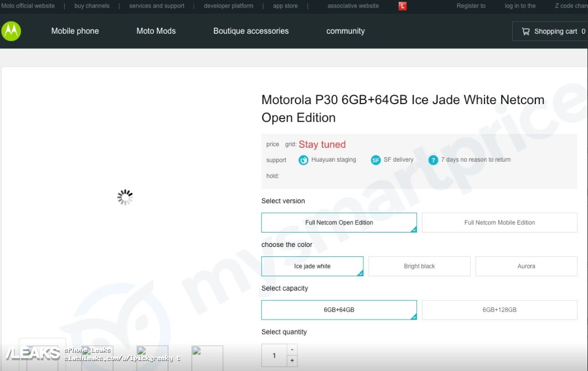The height and width of the screenshot is (371, 588).
Task: Select Full Netcom Mobile Edition version
Action: [x=499, y=222]
